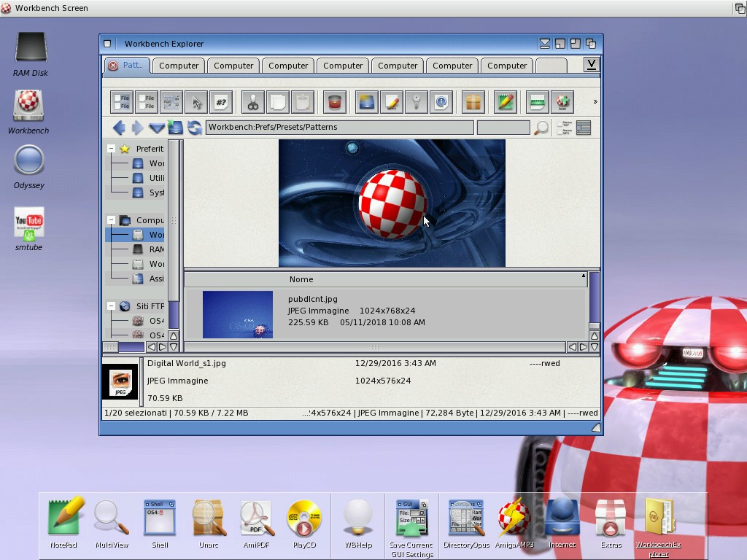
Task: Switch to the second Computer tab
Action: coord(233,66)
